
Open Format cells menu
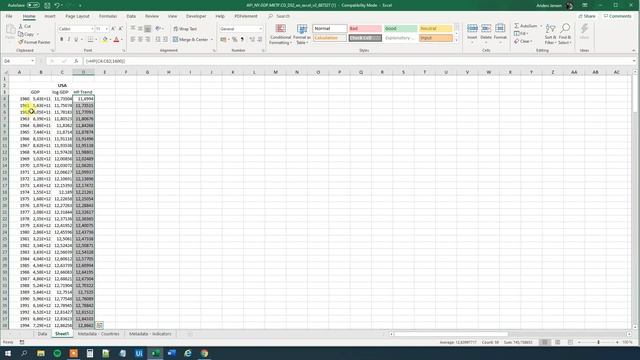[x=500, y=32]
